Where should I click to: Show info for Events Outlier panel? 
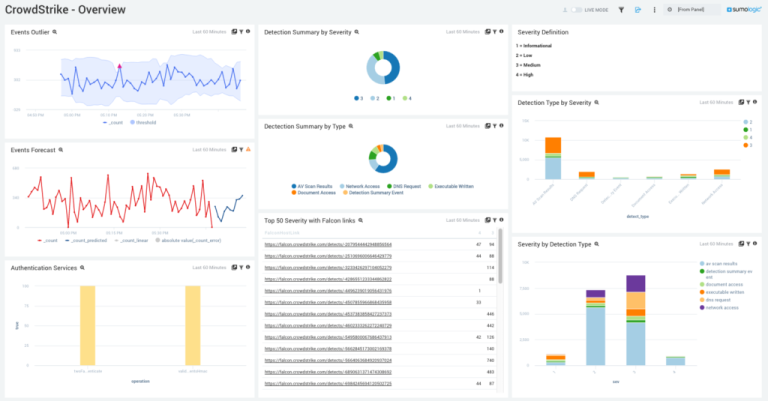click(248, 32)
